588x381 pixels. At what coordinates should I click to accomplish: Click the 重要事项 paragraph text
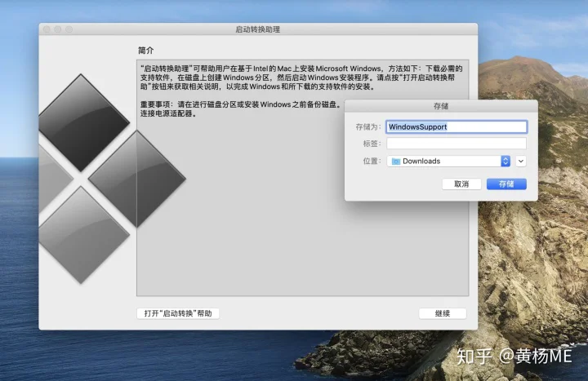(x=240, y=109)
